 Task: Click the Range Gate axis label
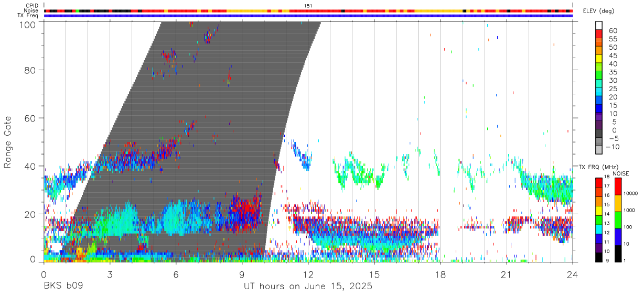click(8, 141)
